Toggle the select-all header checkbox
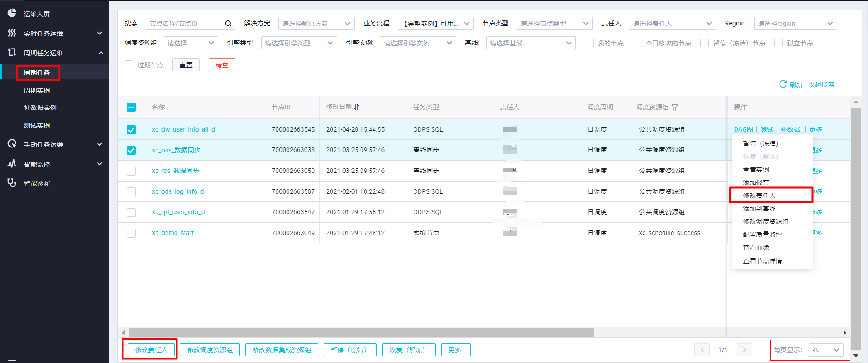868x363 pixels. coord(131,107)
